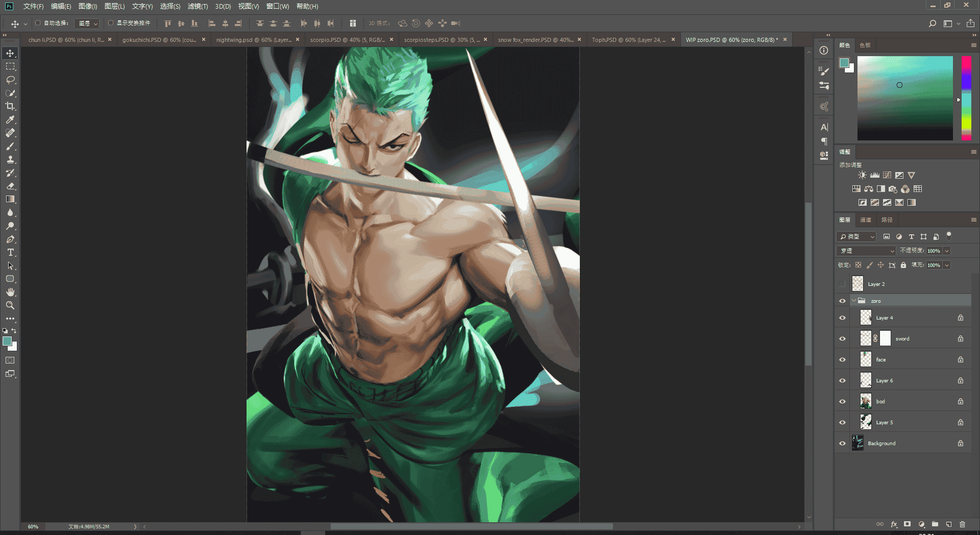
Task: Hide the face layer
Action: 842,359
